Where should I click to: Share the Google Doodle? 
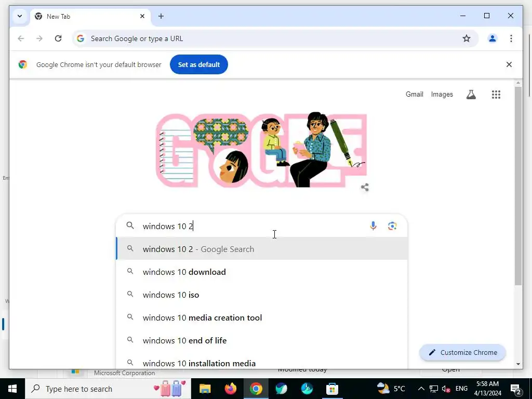click(x=365, y=187)
